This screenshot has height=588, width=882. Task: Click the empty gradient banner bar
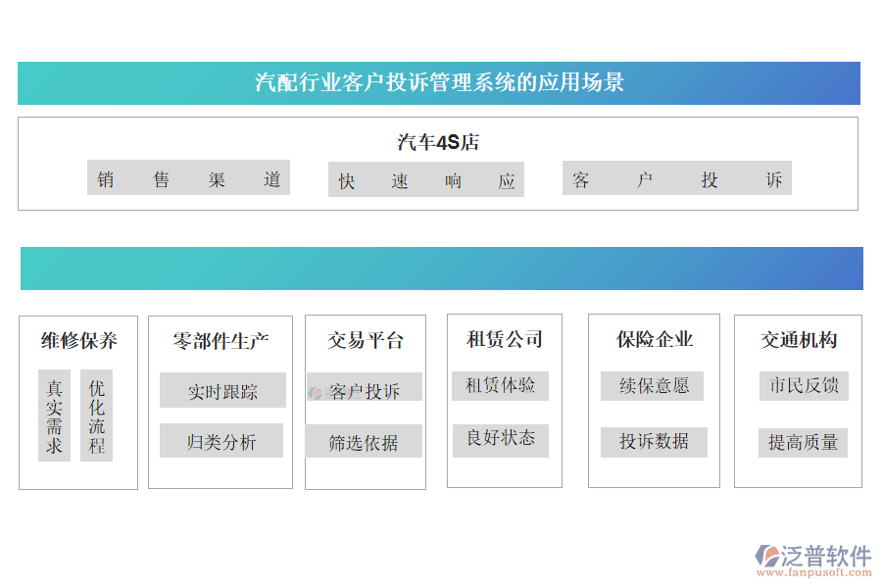point(441,269)
